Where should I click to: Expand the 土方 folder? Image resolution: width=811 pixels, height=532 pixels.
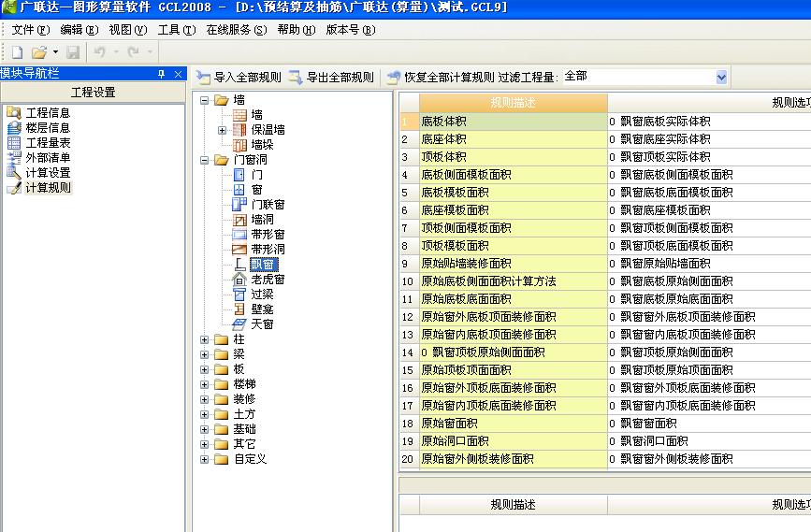point(205,414)
